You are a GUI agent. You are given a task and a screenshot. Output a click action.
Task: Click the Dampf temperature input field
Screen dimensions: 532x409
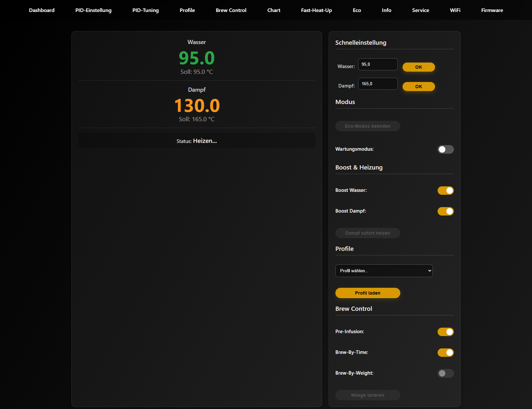(378, 84)
